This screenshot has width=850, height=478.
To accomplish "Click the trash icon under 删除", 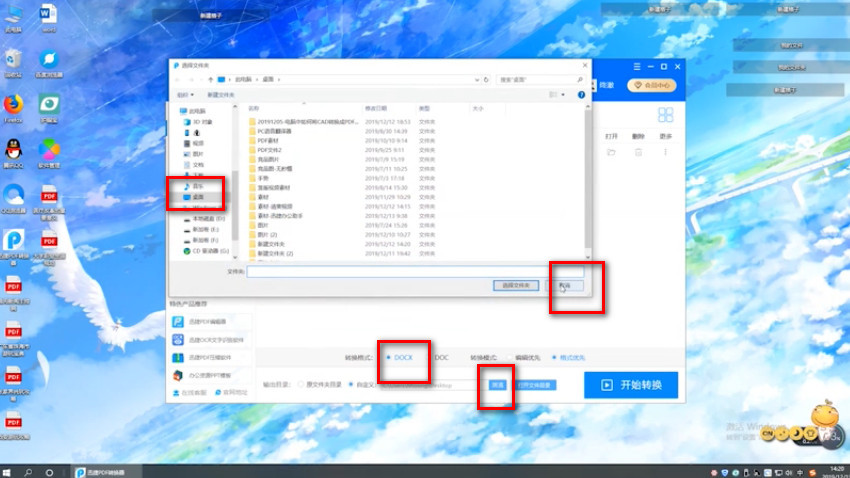I will point(639,152).
